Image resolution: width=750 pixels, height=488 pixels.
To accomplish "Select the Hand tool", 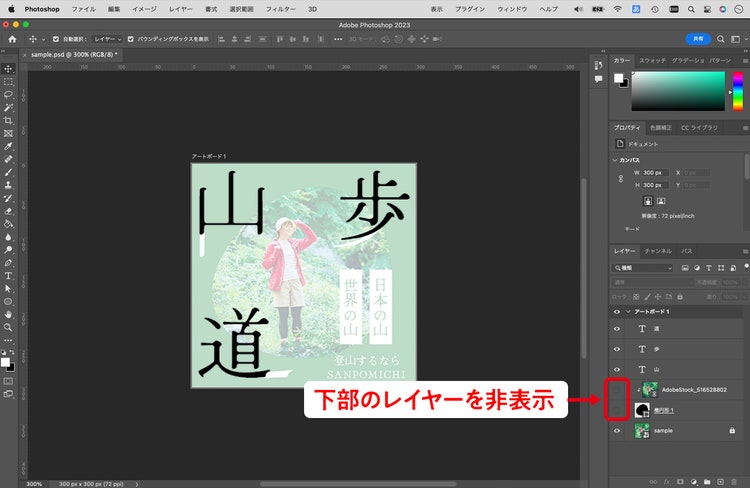I will (x=8, y=314).
